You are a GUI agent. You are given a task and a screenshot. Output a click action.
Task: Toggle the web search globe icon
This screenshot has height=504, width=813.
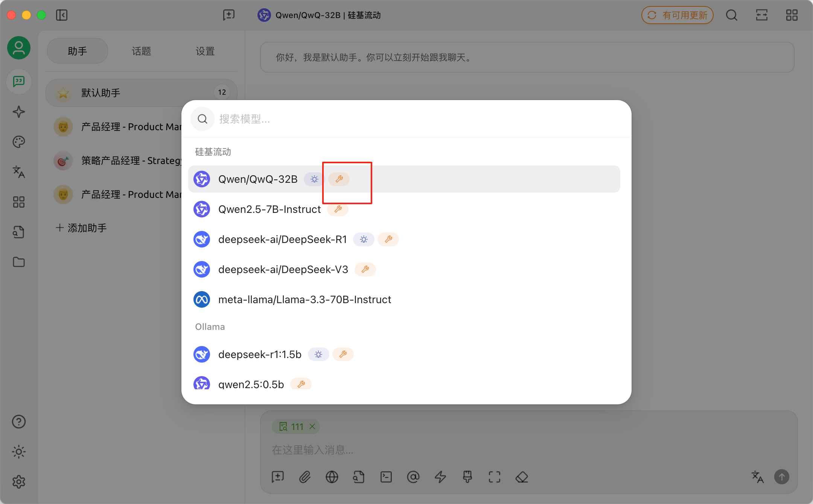[x=332, y=477]
